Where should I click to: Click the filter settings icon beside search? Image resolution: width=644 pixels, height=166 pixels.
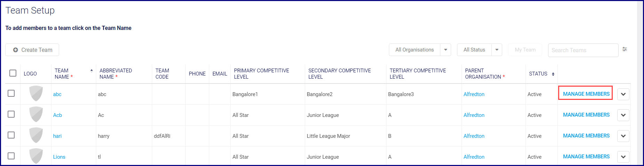click(x=625, y=49)
